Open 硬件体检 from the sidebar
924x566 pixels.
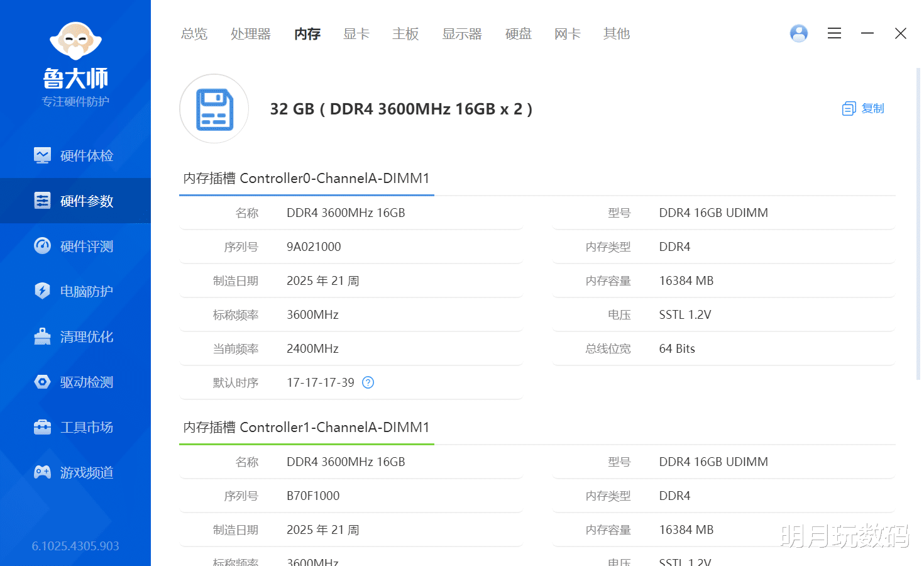87,155
